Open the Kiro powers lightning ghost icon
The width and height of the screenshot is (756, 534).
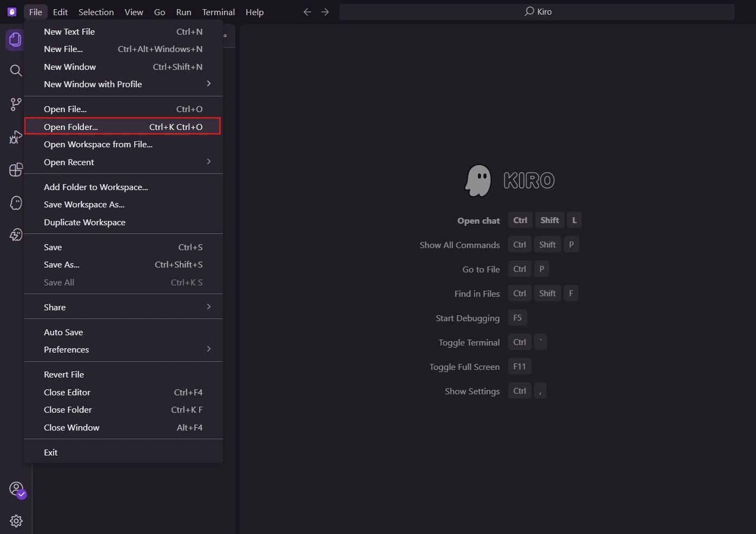pyautogui.click(x=16, y=235)
